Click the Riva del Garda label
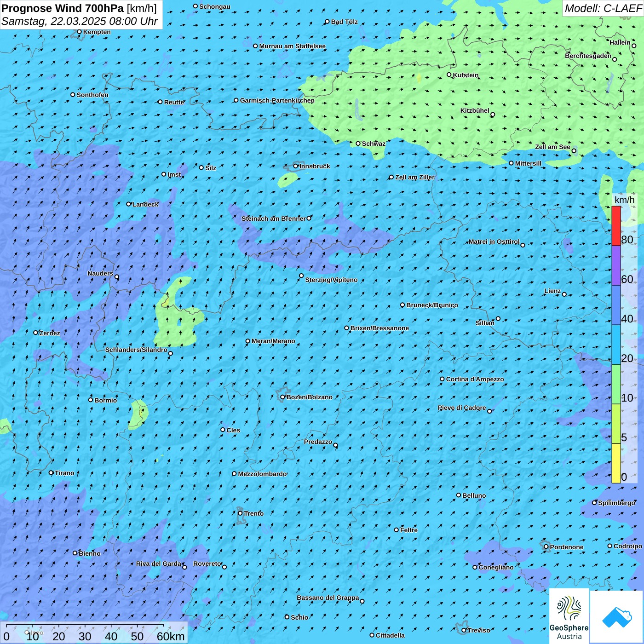The width and height of the screenshot is (644, 644). click(159, 563)
